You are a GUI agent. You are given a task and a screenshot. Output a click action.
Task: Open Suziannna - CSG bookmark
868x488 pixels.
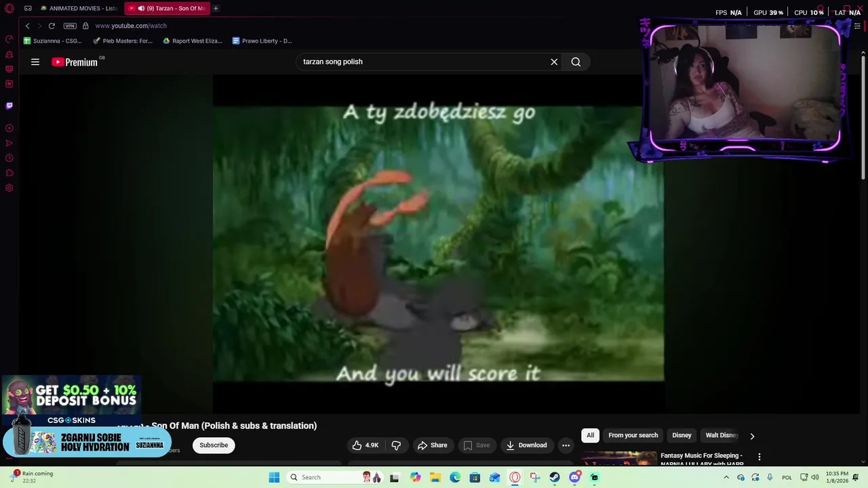[x=52, y=41]
